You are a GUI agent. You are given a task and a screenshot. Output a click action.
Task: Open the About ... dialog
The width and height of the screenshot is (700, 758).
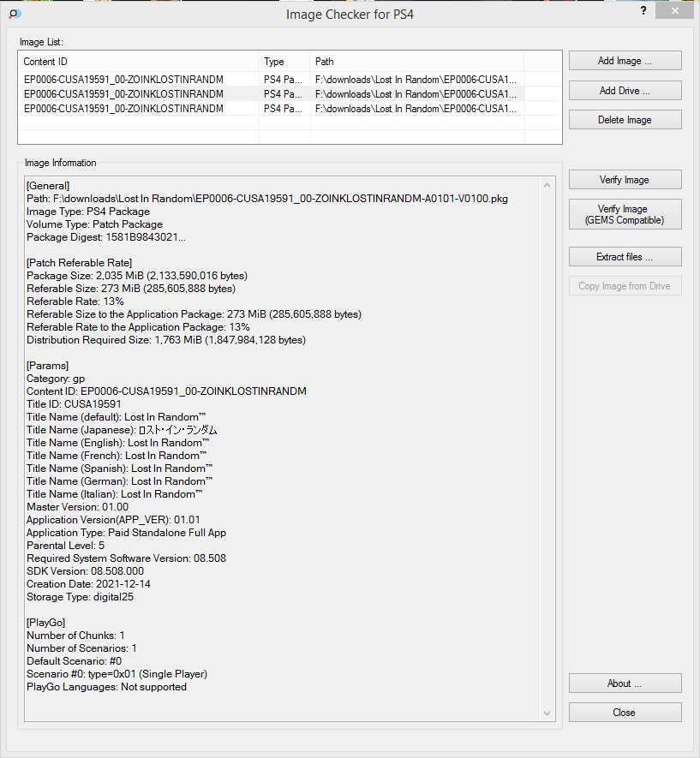point(625,683)
